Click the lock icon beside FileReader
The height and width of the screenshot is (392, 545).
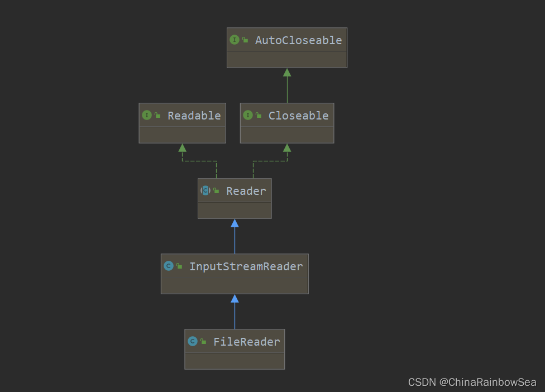point(203,342)
